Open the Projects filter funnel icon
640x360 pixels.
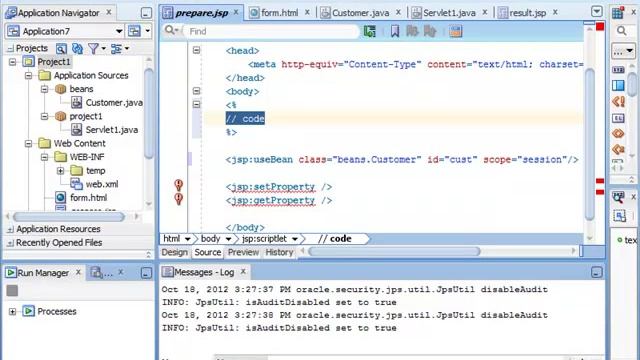click(x=93, y=49)
